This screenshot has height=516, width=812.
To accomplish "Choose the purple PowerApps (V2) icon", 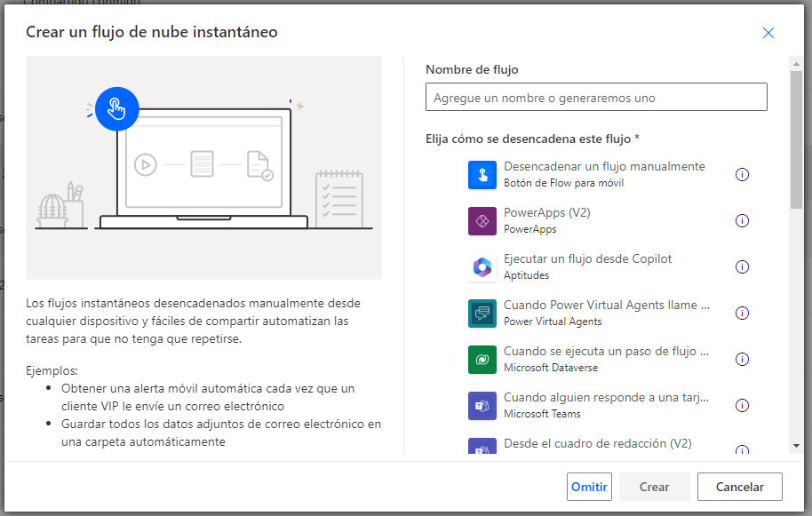I will pos(482,221).
